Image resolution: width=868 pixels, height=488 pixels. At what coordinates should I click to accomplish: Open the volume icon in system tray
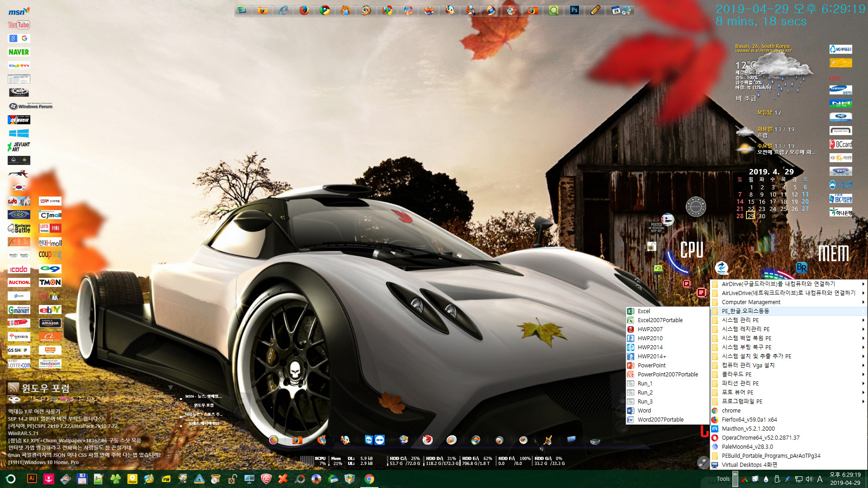(809, 479)
